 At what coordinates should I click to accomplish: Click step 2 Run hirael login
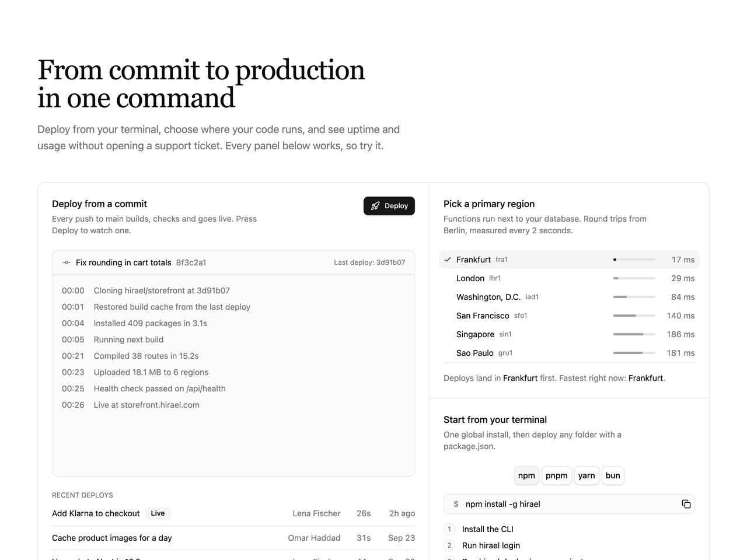point(491,545)
